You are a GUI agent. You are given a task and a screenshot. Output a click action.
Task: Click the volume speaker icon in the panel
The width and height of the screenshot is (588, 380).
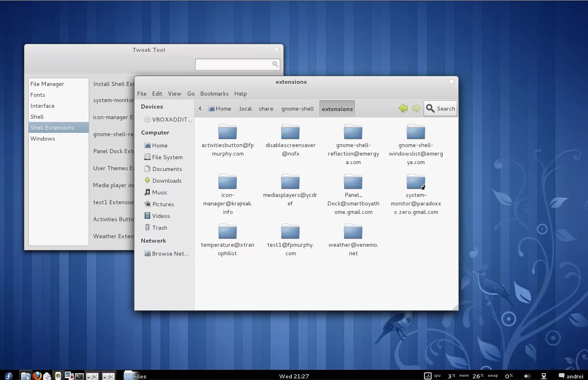coord(527,376)
